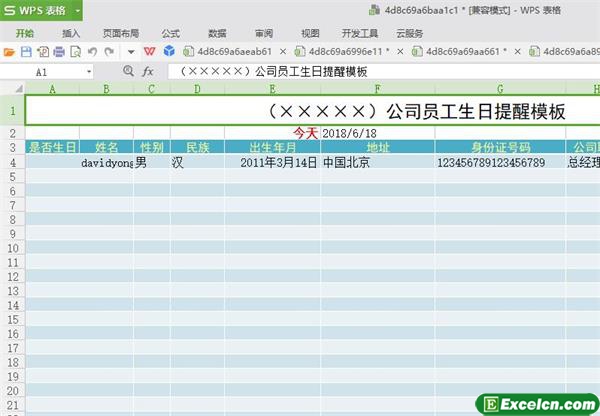Click the cell containing davidyong
This screenshot has width=600, height=416.
coord(106,162)
